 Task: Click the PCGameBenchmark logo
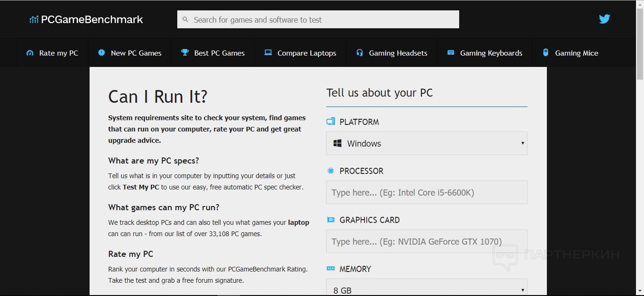click(x=86, y=19)
